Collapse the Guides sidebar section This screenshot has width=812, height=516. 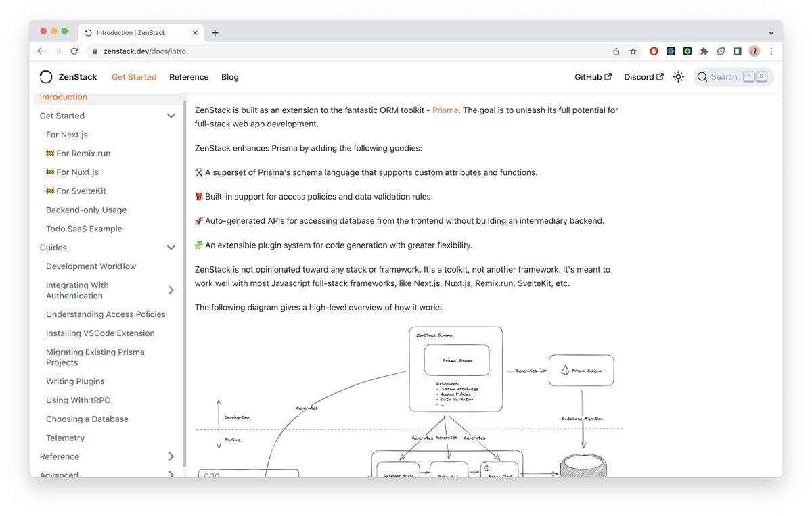(171, 248)
